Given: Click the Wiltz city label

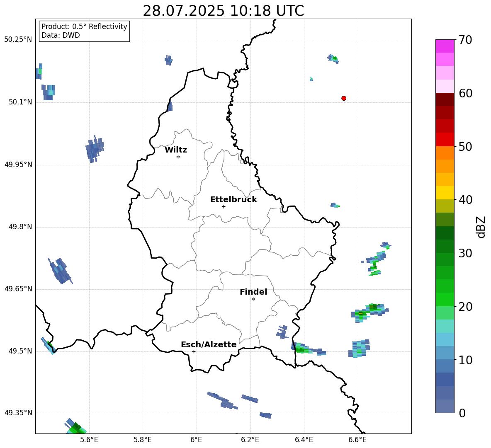Looking at the screenshot, I should point(176,150).
